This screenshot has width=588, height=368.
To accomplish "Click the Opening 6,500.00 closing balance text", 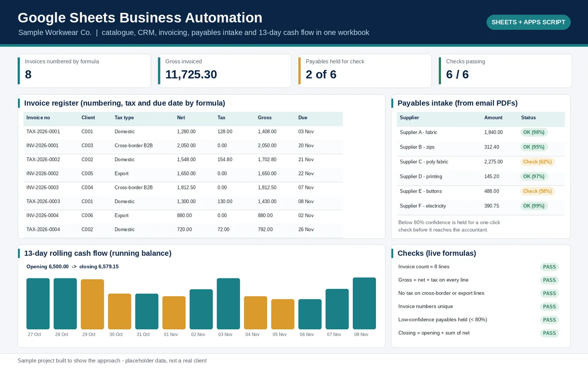I will click(72, 267).
